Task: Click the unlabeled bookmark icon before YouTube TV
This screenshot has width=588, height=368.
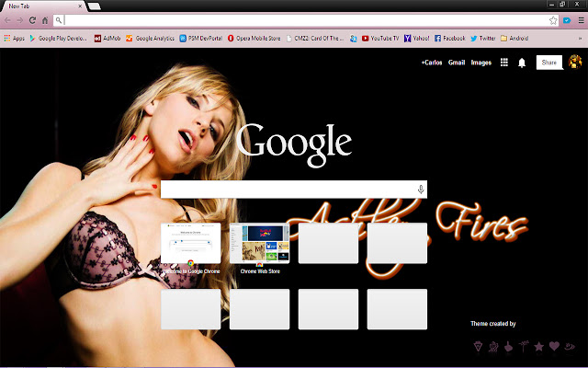Action: click(353, 38)
